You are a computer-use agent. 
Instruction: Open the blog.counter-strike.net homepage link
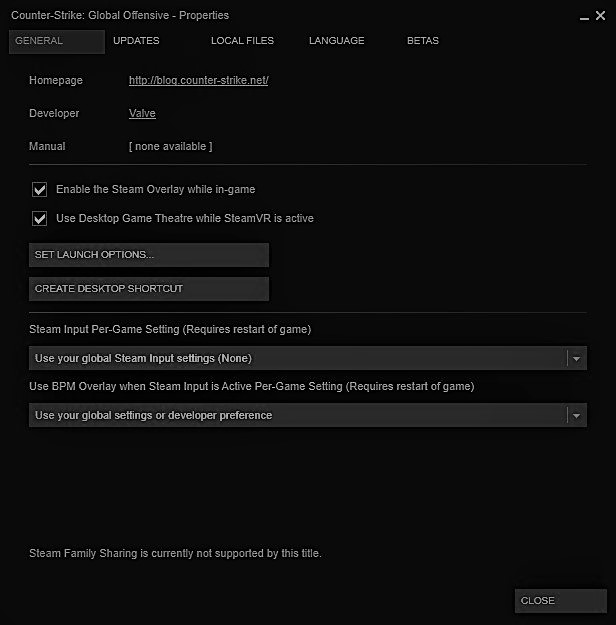click(199, 80)
